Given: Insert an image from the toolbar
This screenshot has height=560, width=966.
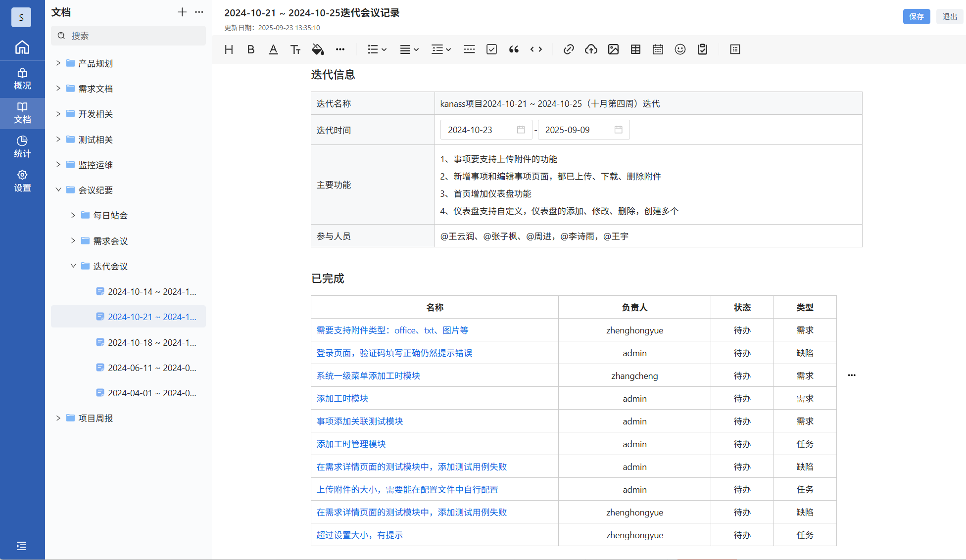Looking at the screenshot, I should coord(613,49).
